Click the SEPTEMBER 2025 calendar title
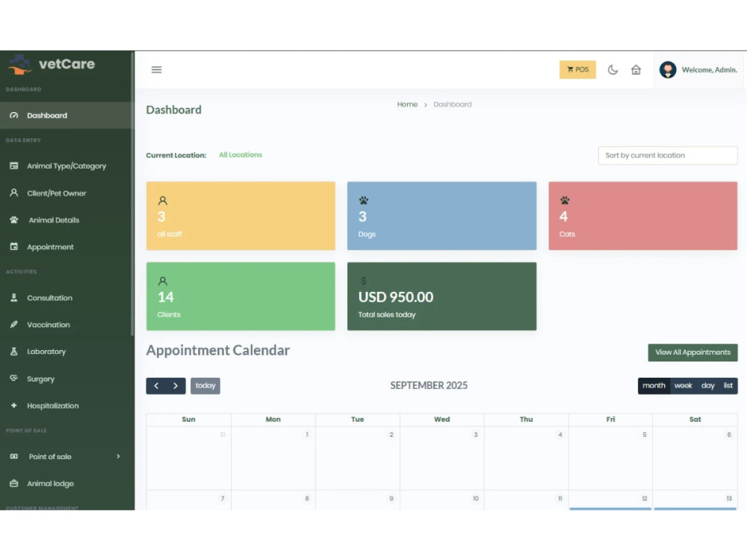This screenshot has height=560, width=747. 429,385
